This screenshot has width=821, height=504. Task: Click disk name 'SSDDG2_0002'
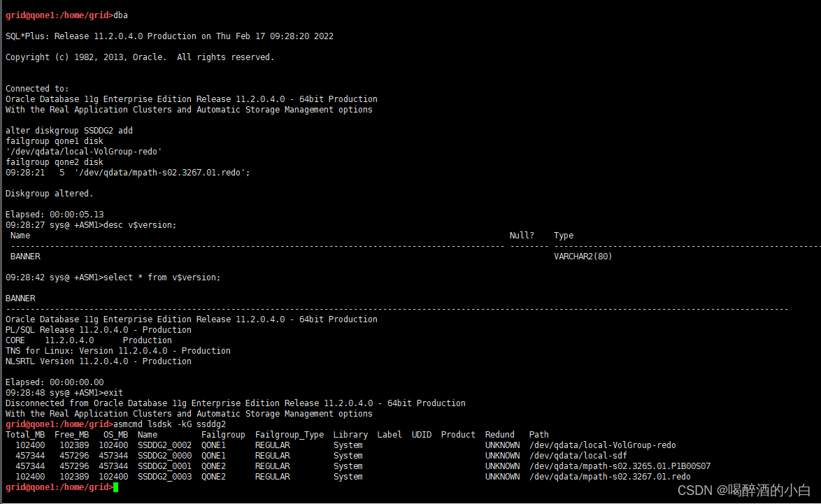click(164, 445)
